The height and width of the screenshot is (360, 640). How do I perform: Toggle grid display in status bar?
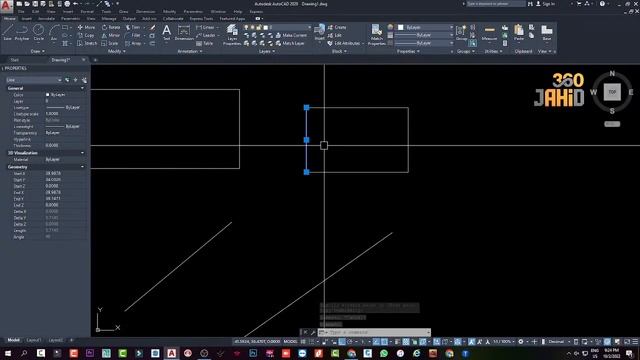(303, 342)
